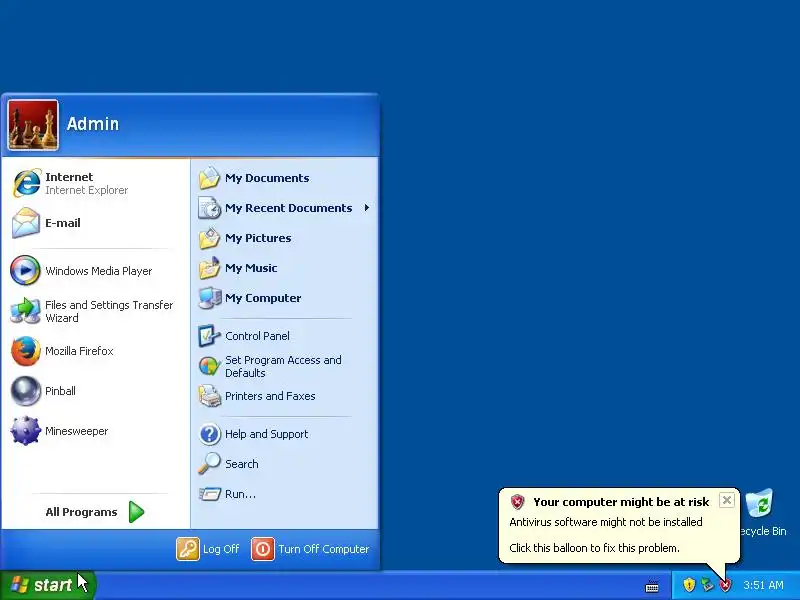Open Files and Settings Transfer Wizard icon
Viewport: 800px width, 600px height.
pos(25,310)
